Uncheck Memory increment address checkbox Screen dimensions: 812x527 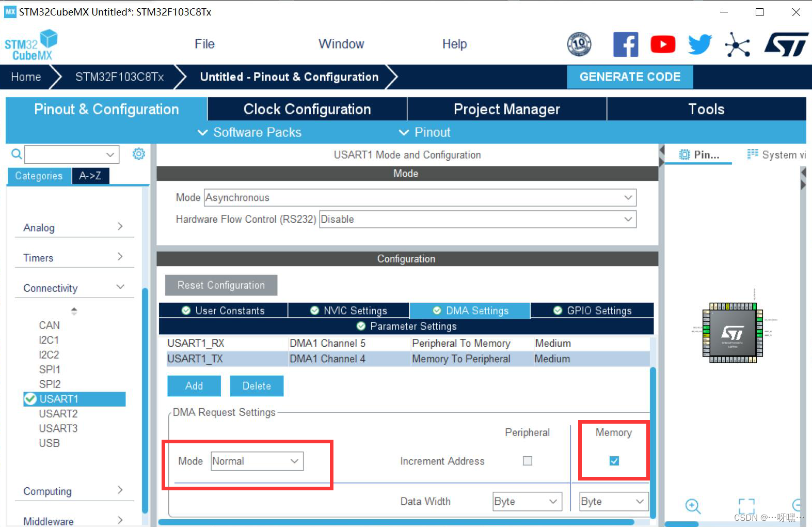(x=614, y=461)
